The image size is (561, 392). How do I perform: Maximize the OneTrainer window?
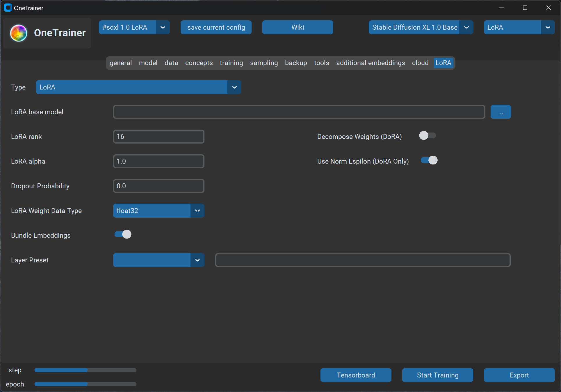click(525, 8)
